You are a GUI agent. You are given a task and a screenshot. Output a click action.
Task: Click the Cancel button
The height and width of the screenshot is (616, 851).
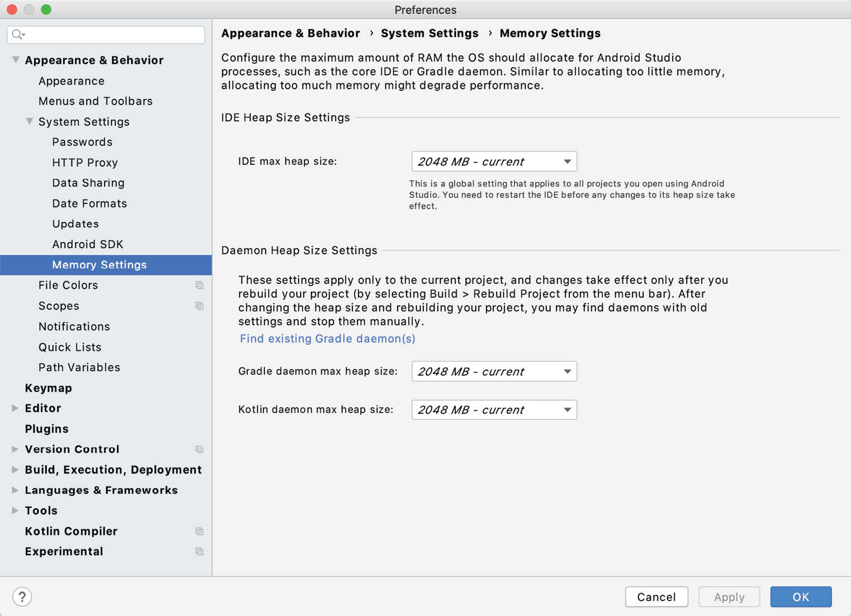click(x=656, y=597)
